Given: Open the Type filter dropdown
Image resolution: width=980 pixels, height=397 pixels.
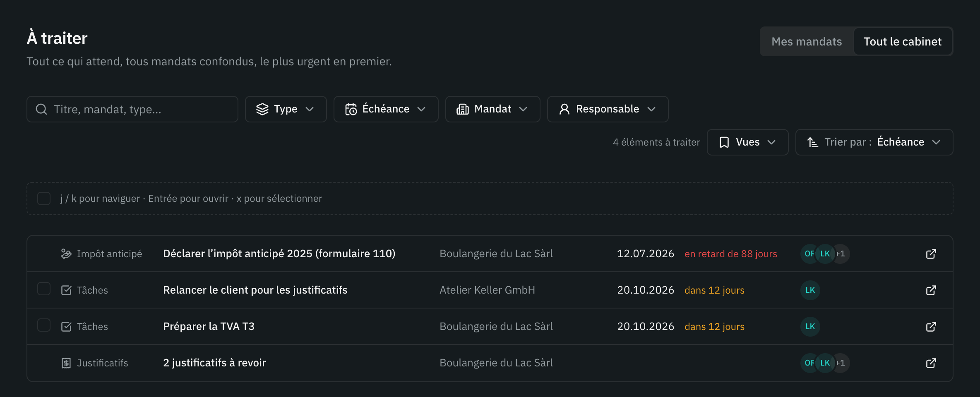Looking at the screenshot, I should [x=286, y=109].
